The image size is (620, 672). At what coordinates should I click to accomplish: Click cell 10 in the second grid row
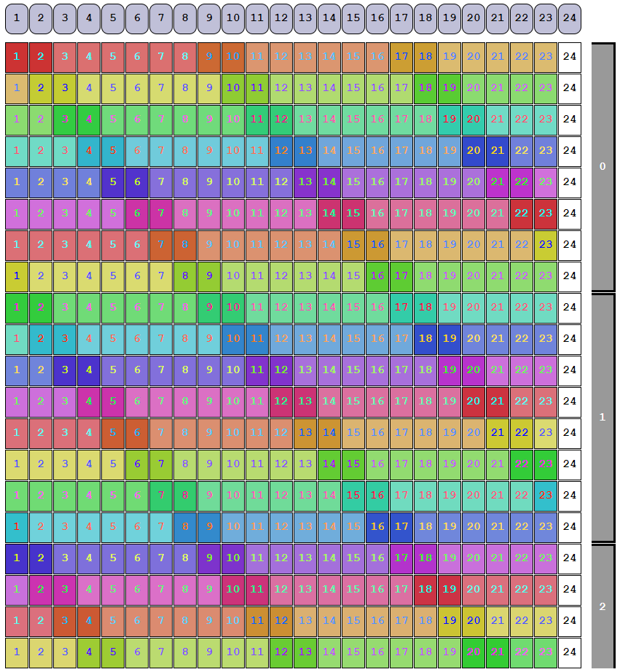[x=233, y=88]
